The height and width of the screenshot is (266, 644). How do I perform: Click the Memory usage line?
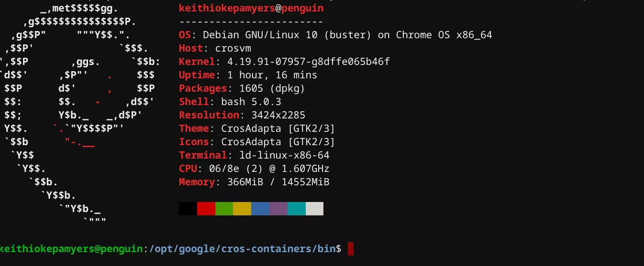click(254, 182)
